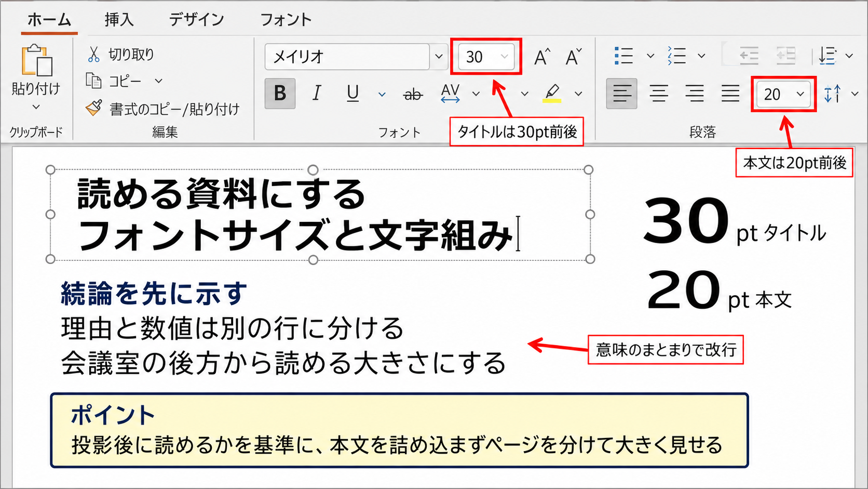Toggle Italic formatting
The height and width of the screenshot is (489, 868).
317,94
